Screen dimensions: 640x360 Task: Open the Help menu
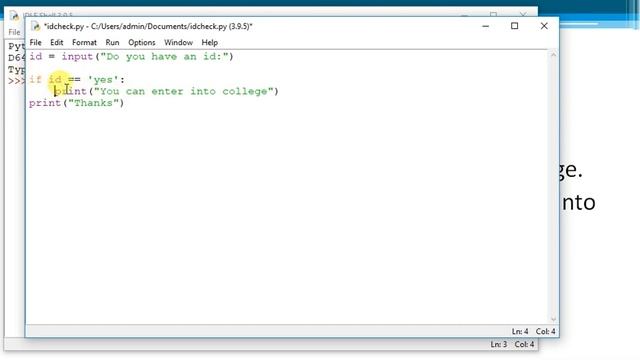(x=209, y=42)
